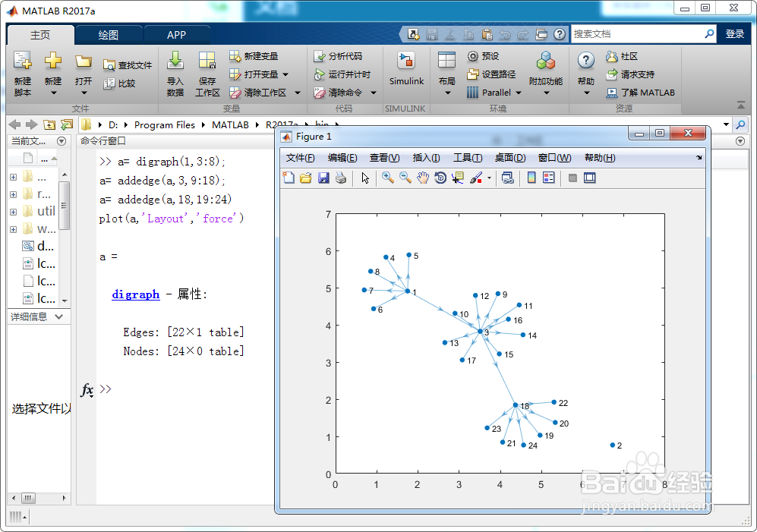Insert Colorbar from figure toolbar

point(531,178)
